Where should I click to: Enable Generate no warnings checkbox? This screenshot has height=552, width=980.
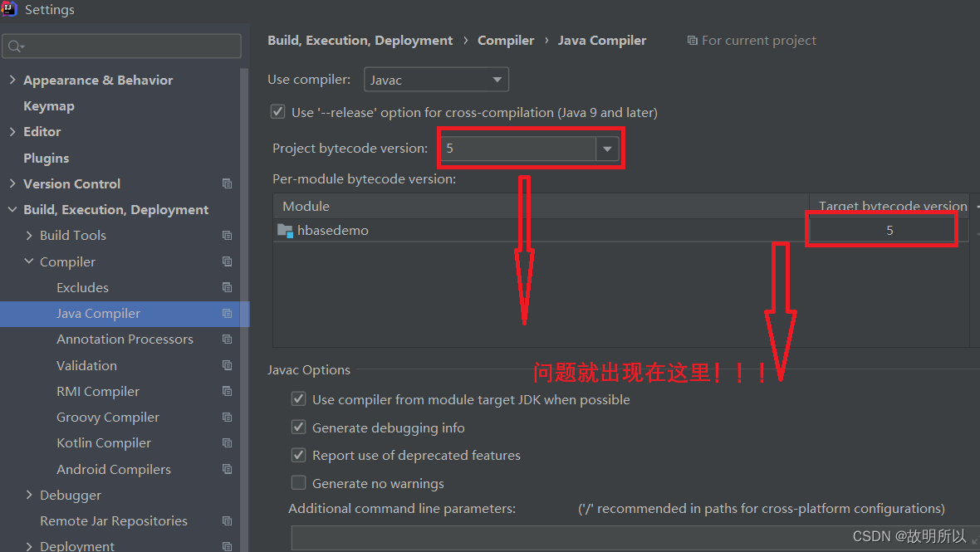pyautogui.click(x=299, y=482)
